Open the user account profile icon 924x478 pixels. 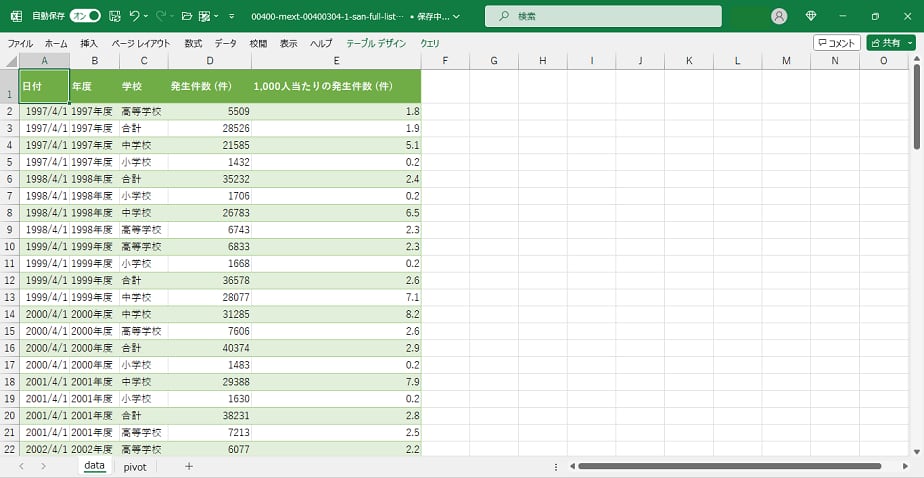779,16
